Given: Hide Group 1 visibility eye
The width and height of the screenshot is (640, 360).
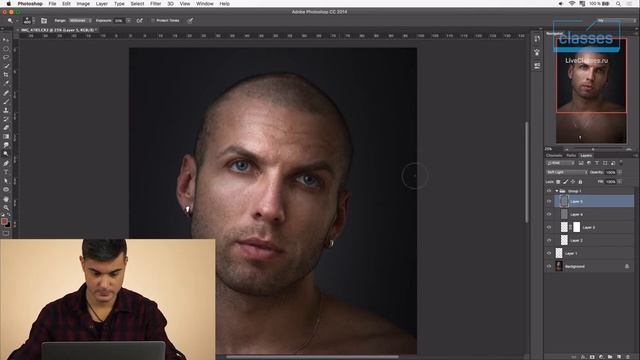Looking at the screenshot, I should pyautogui.click(x=549, y=191).
